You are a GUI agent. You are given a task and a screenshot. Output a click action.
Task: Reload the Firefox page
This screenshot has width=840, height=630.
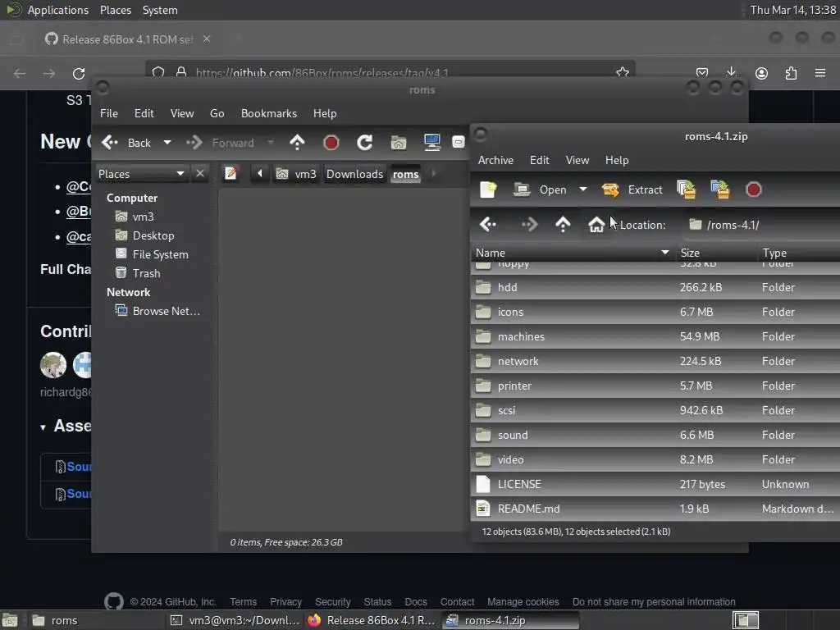pyautogui.click(x=79, y=73)
